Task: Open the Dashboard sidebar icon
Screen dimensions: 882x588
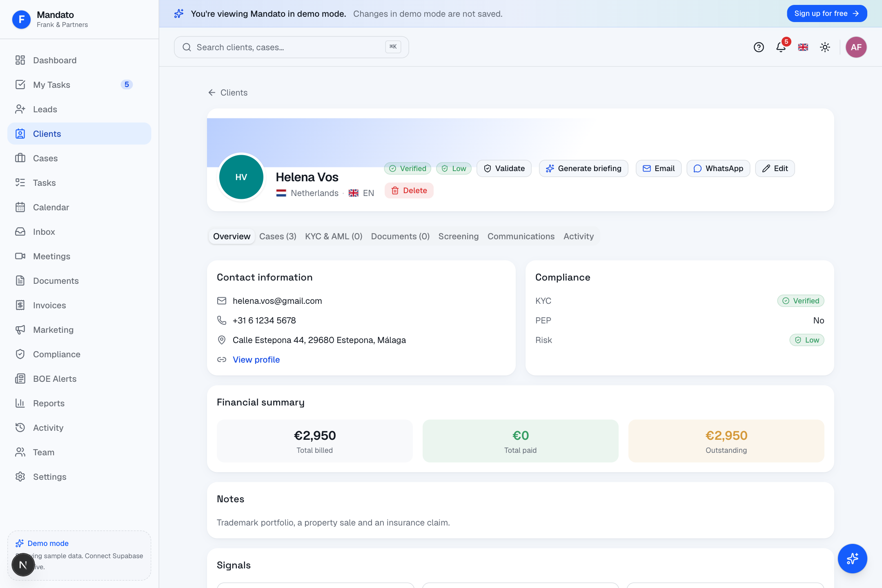Action: tap(20, 60)
